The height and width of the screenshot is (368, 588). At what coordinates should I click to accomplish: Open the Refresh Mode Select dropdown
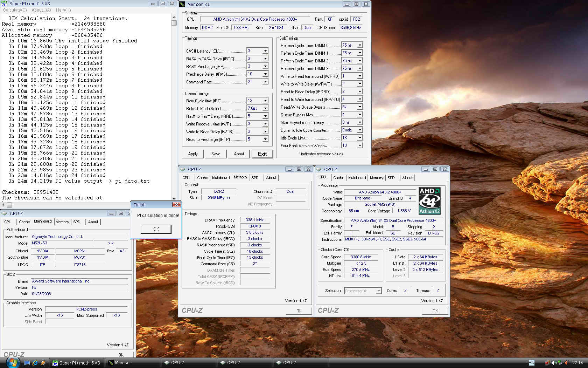(265, 108)
